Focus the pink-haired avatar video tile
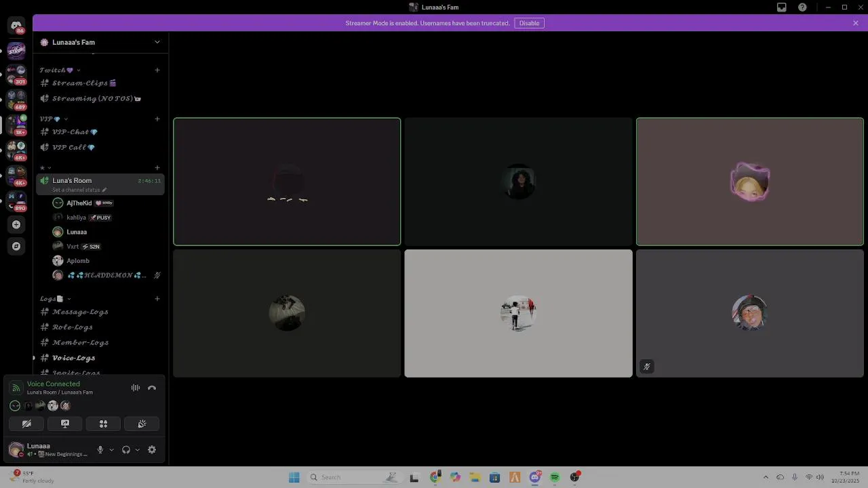Screen dimensions: 868x488 click(x=750, y=182)
